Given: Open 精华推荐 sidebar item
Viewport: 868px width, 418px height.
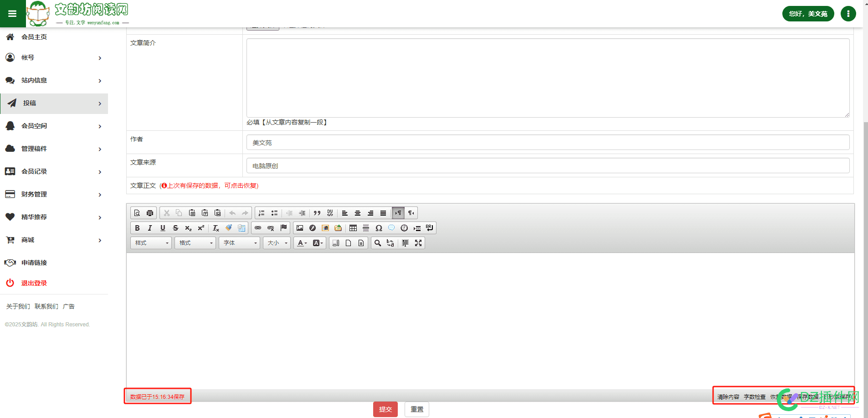Looking at the screenshot, I should pyautogui.click(x=54, y=217).
